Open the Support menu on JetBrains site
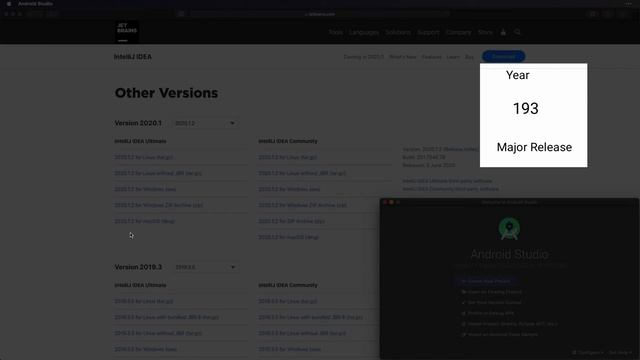Image resolution: width=640 pixels, height=360 pixels. (x=428, y=32)
